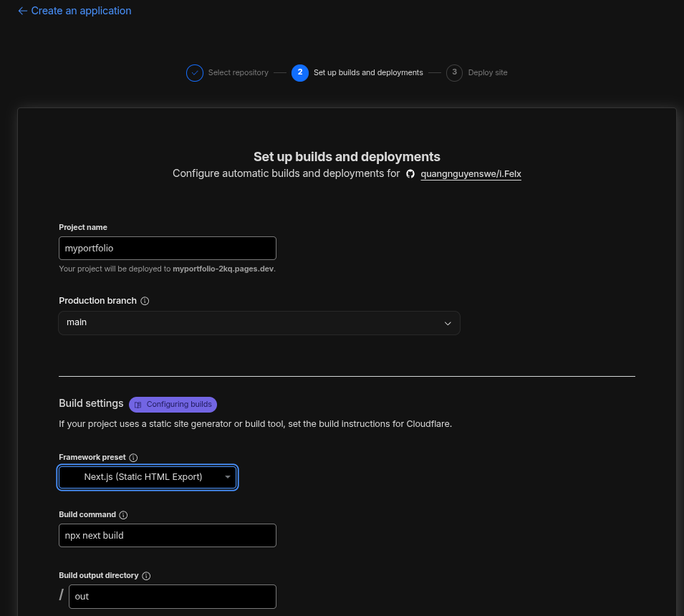Click the step 3 Deploy site circle
This screenshot has height=616, width=684.
(x=454, y=73)
